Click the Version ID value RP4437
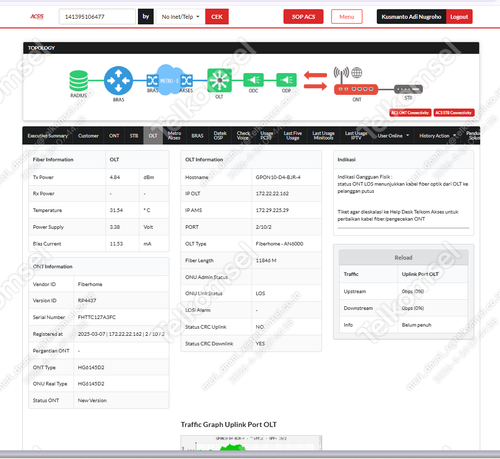500x459 pixels. 87,300
